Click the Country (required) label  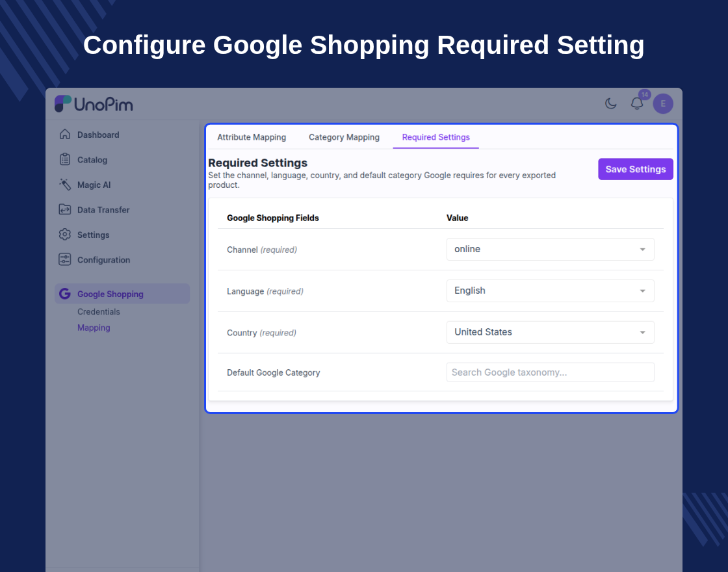click(x=261, y=333)
